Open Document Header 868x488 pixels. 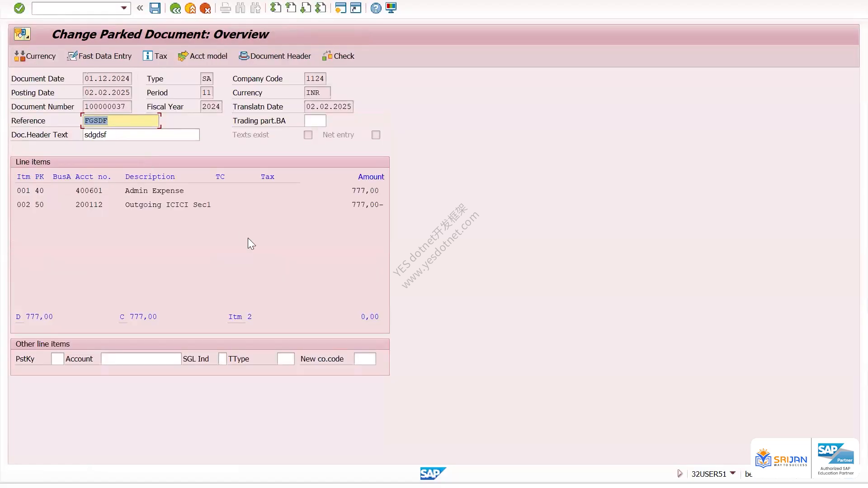pos(275,56)
